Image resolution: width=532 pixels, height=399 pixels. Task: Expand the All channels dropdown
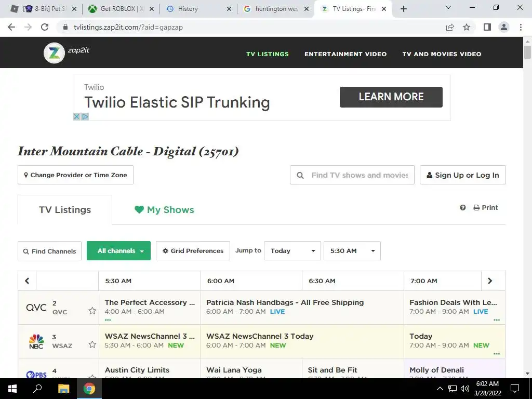point(118,251)
